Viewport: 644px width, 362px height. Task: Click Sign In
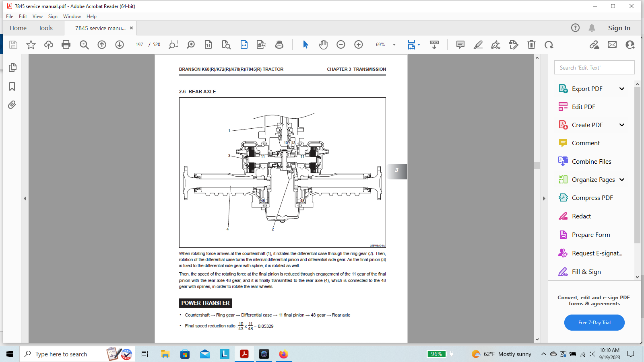coord(619,28)
